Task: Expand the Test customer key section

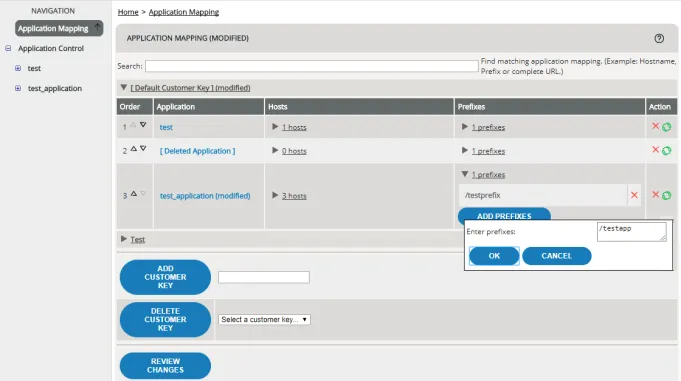Action: coord(124,239)
